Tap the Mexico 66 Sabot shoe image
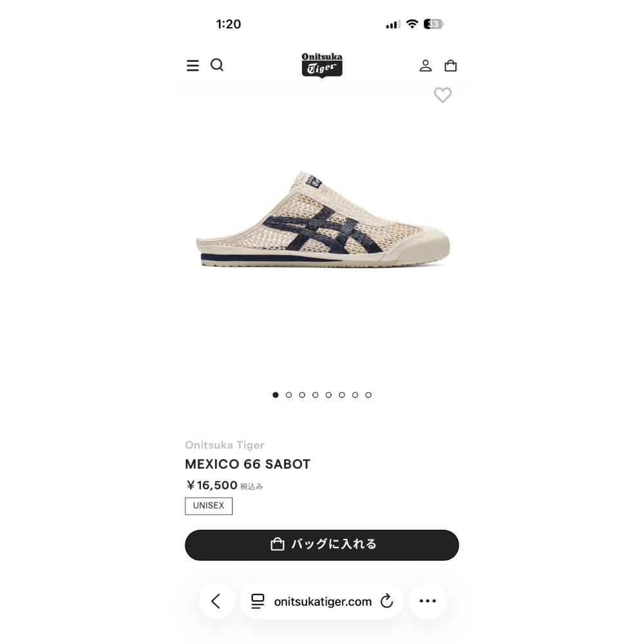 pos(323,219)
